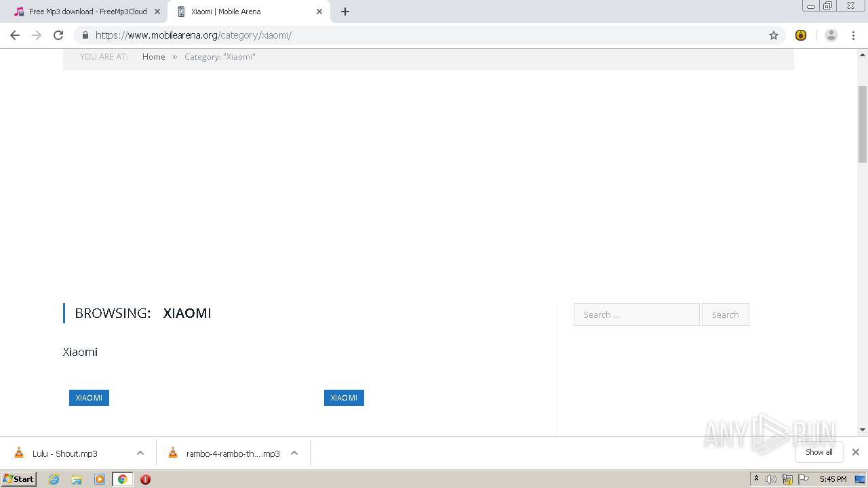Open a new tab with the plus button
This screenshot has width=868, height=488.
[x=345, y=12]
